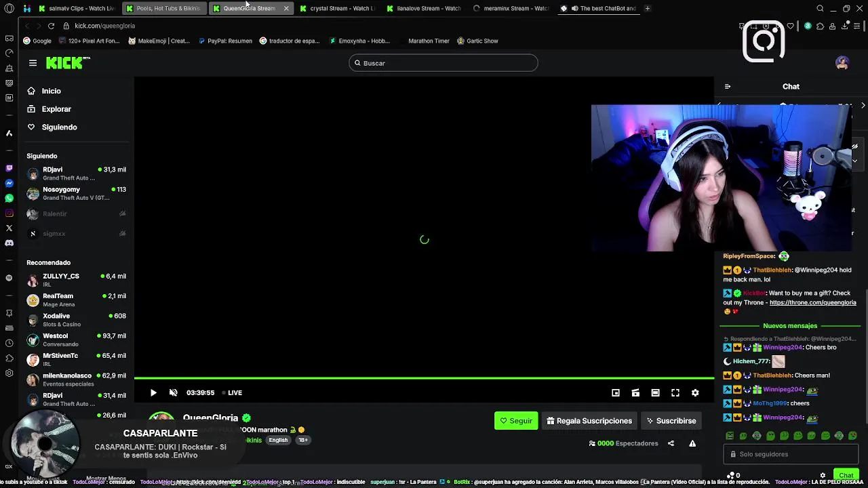The width and height of the screenshot is (868, 488).
Task: Open video player settings gear
Action: point(695,392)
